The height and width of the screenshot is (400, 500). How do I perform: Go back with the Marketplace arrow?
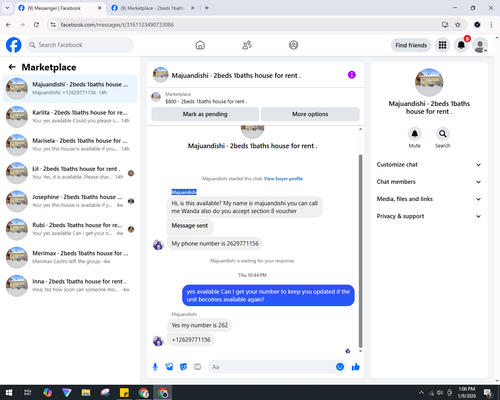pyautogui.click(x=12, y=67)
